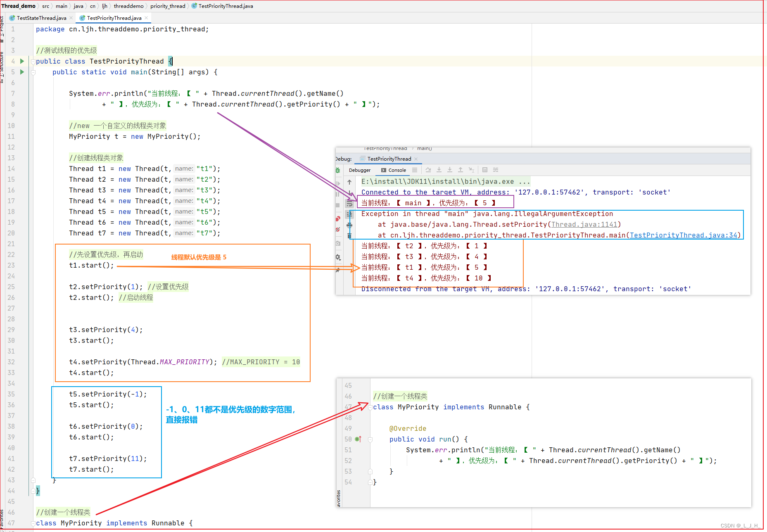Click console line showing t4 priority 10
Image resolution: width=767 pixels, height=532 pixels.
tap(426, 278)
